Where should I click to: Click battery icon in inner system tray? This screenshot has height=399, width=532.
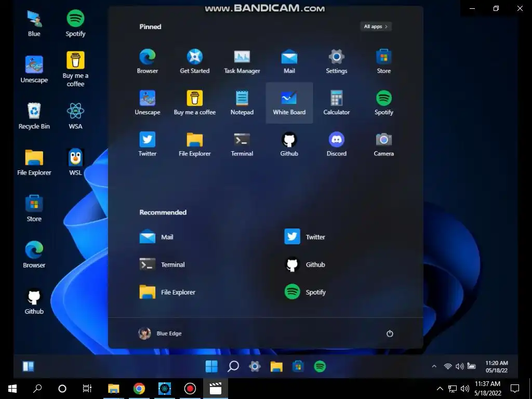click(x=471, y=366)
